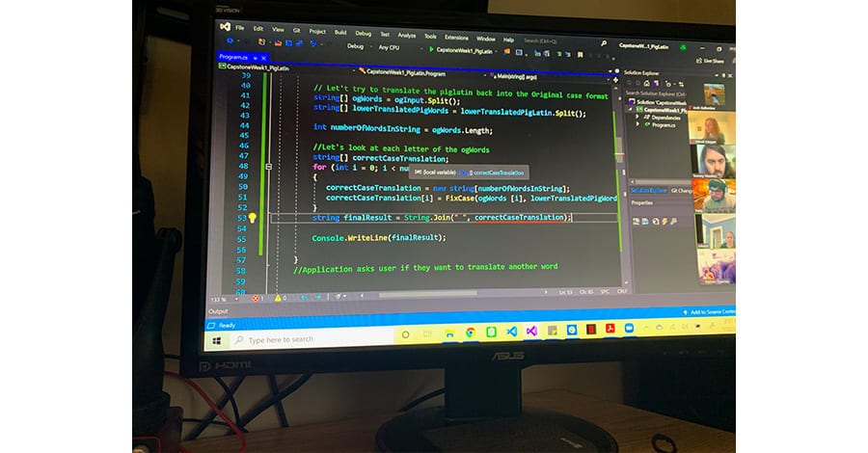Open the Git menu
Viewport: 868px width, 453px height.
coord(297,31)
